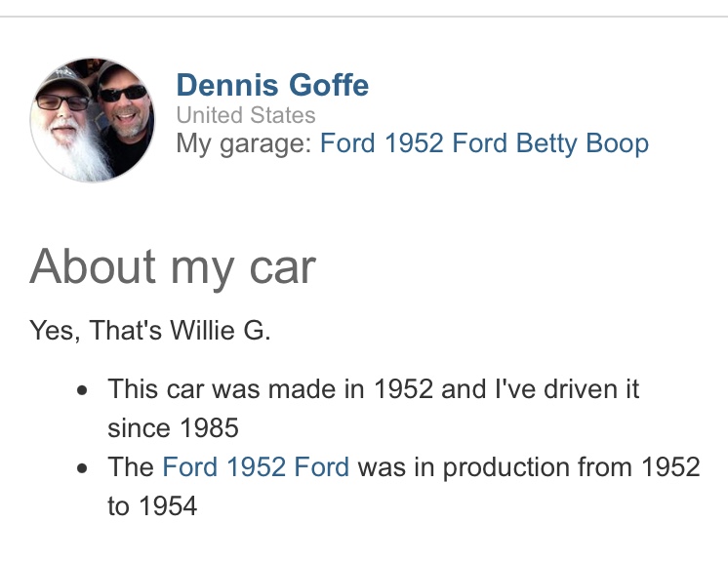Click the man wearing sunglasses in the avatar
The image size is (728, 563).
tap(123, 109)
